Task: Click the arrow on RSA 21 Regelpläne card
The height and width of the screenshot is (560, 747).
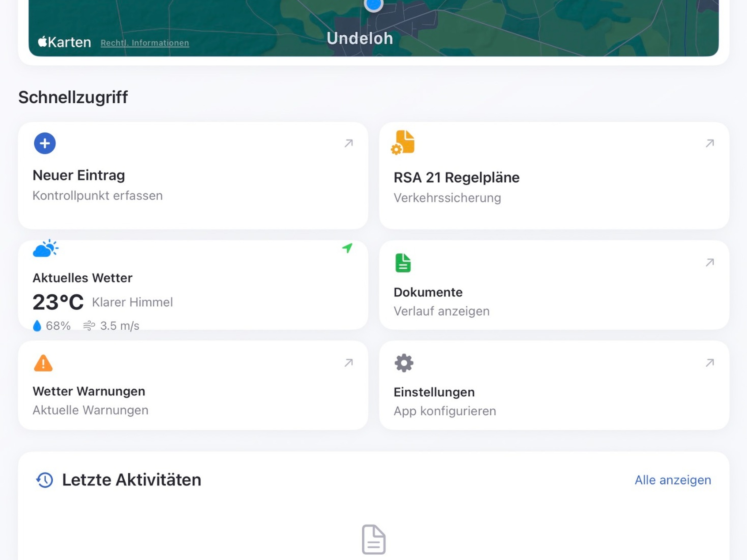Action: pyautogui.click(x=710, y=144)
